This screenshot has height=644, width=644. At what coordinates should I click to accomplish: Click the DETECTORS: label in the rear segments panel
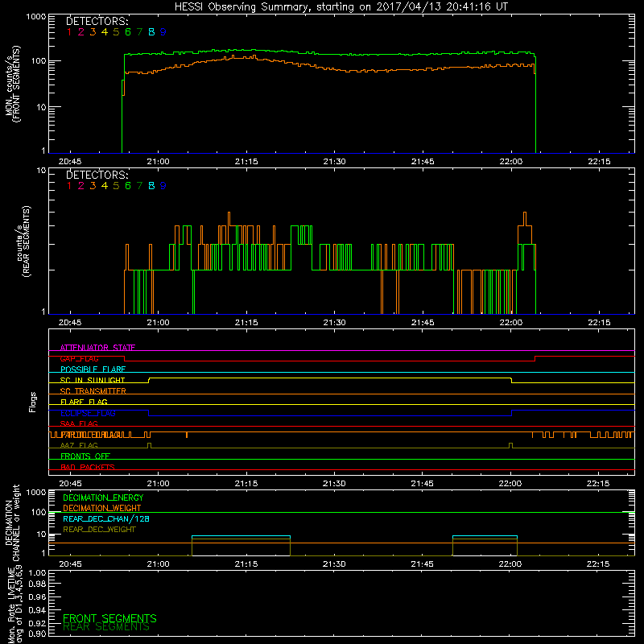pyautogui.click(x=97, y=175)
